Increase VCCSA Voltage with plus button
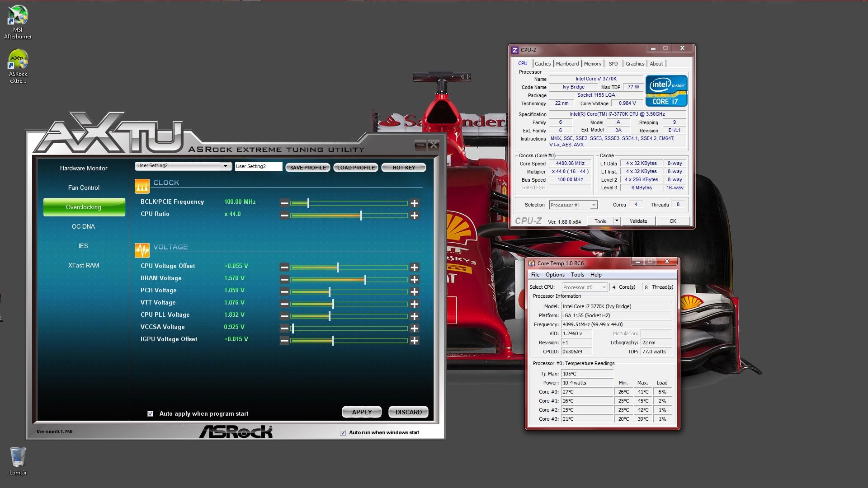The height and width of the screenshot is (488, 868). pos(414,328)
